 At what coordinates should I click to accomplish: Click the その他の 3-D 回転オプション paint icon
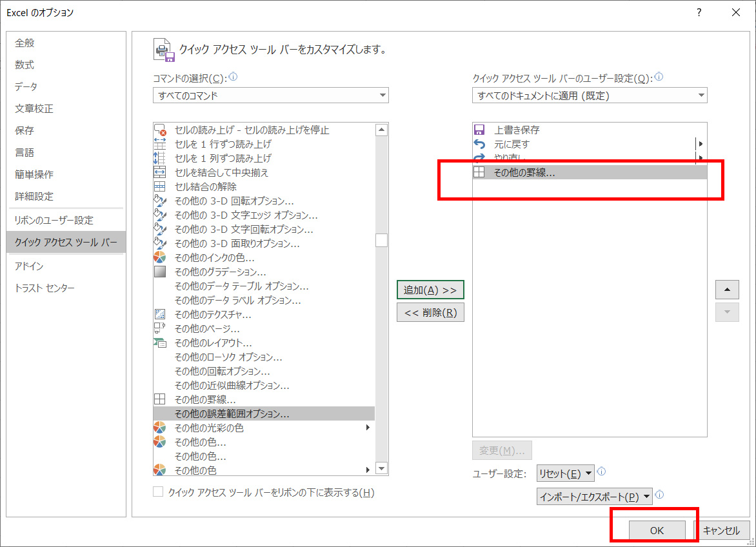(159, 201)
